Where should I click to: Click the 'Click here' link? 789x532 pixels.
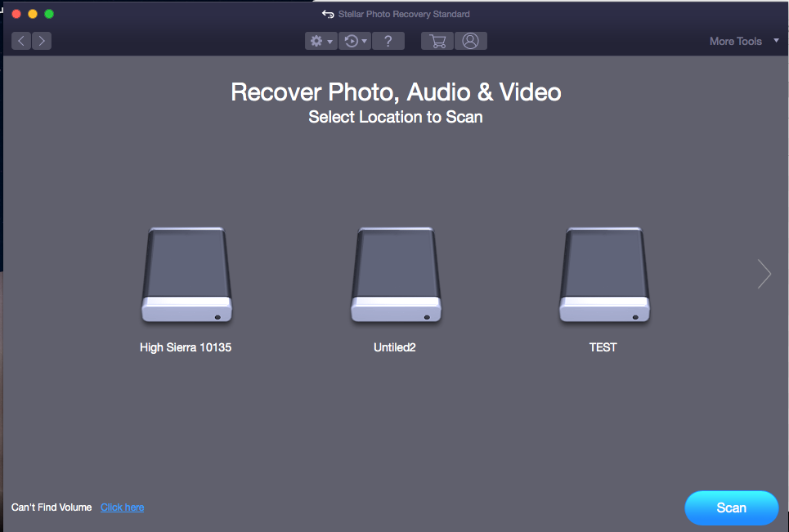point(123,507)
